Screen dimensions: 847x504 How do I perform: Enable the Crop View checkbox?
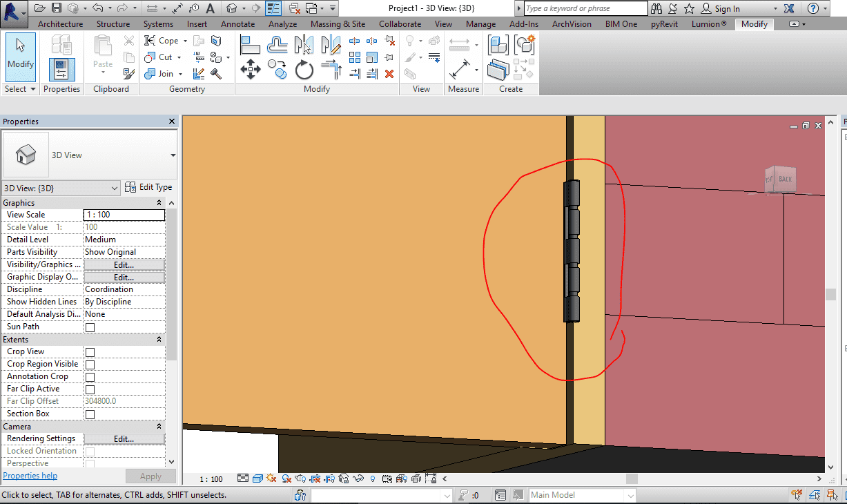90,352
